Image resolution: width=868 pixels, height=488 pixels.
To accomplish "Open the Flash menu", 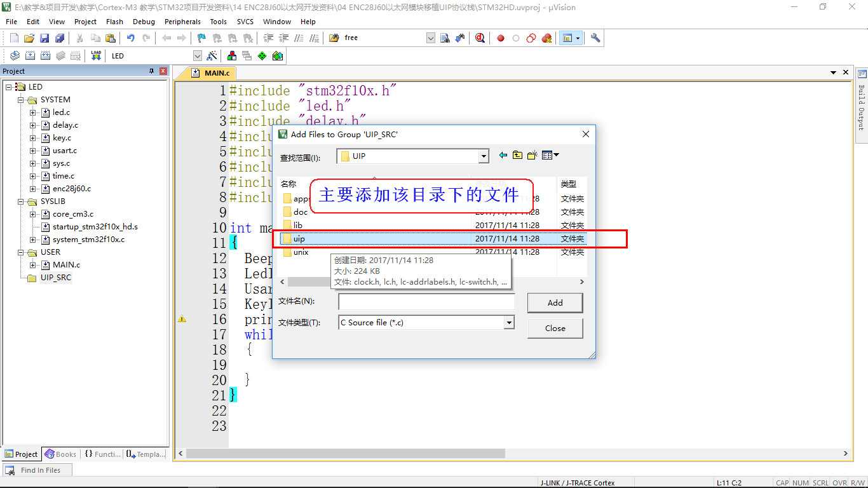I will click(114, 22).
